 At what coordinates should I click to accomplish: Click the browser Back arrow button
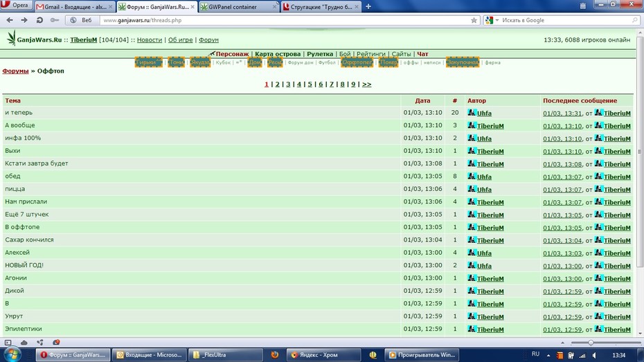pos(10,20)
